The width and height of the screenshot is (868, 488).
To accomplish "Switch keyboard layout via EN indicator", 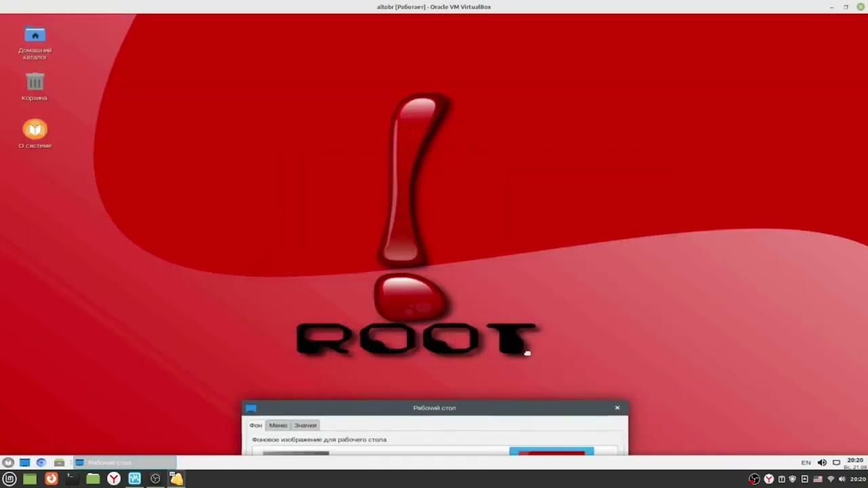I will click(x=806, y=463).
